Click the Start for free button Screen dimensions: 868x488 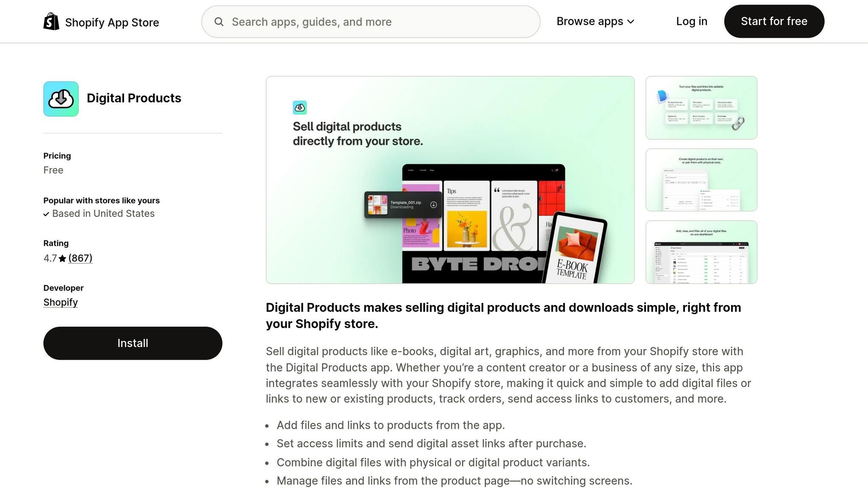pyautogui.click(x=774, y=21)
